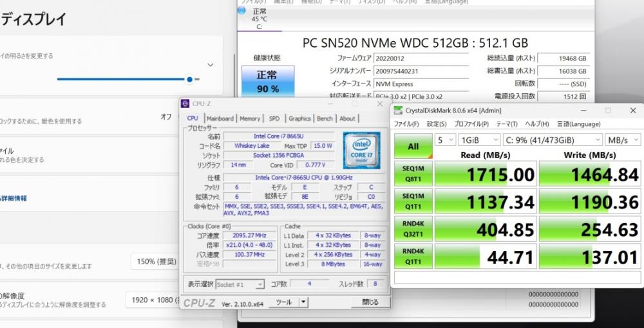Run the RND4K Q1T1 test
Viewport: 644px width, 328px height.
click(x=413, y=256)
